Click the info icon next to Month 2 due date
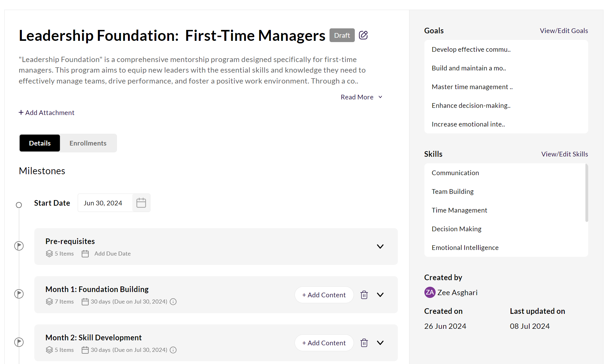This screenshot has height=364, width=606. point(173,350)
